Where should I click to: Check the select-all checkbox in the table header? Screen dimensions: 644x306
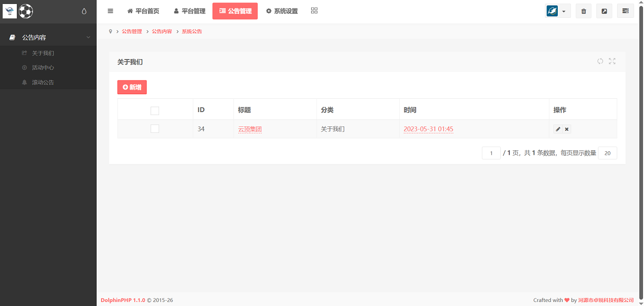(x=155, y=111)
